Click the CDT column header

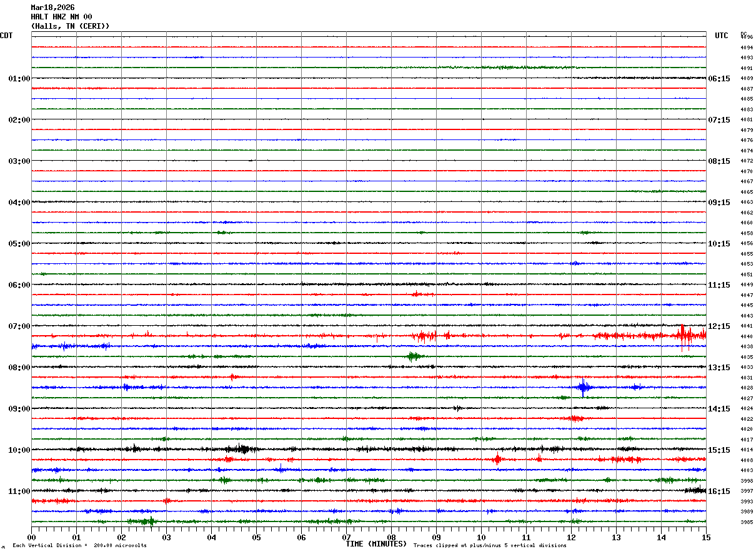(6, 36)
